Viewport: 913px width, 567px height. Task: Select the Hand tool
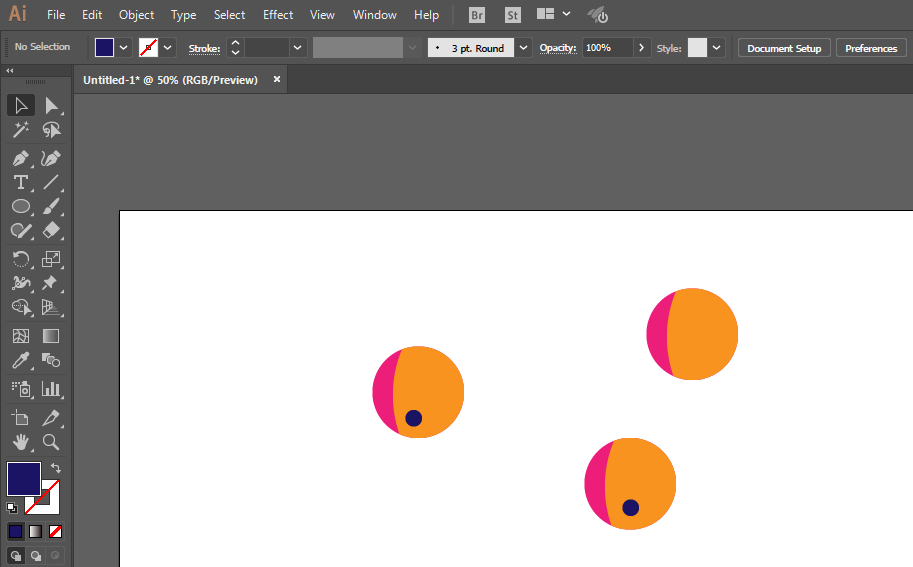pos(21,442)
